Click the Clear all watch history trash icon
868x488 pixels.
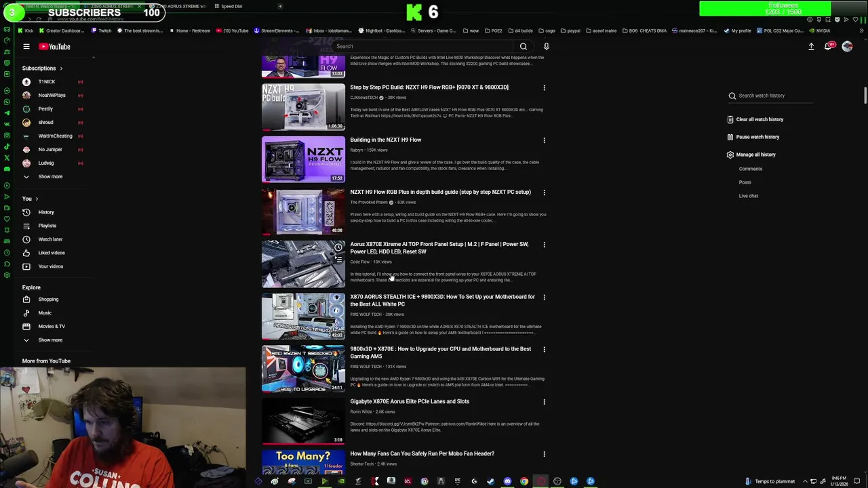(730, 119)
